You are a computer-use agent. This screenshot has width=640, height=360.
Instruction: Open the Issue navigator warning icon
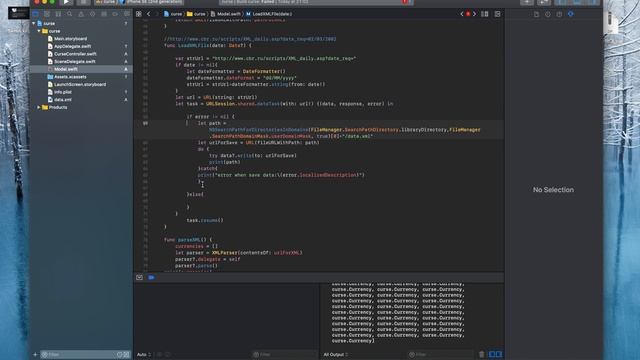point(81,14)
